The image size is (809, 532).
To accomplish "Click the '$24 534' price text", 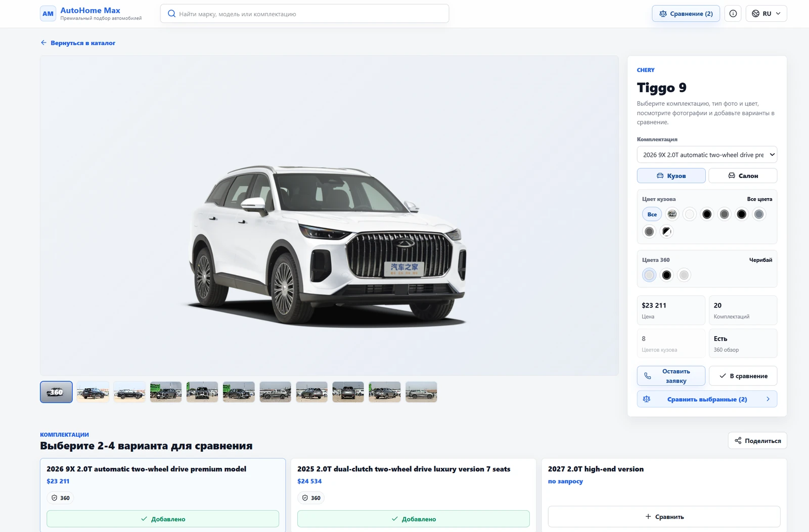I will [309, 481].
